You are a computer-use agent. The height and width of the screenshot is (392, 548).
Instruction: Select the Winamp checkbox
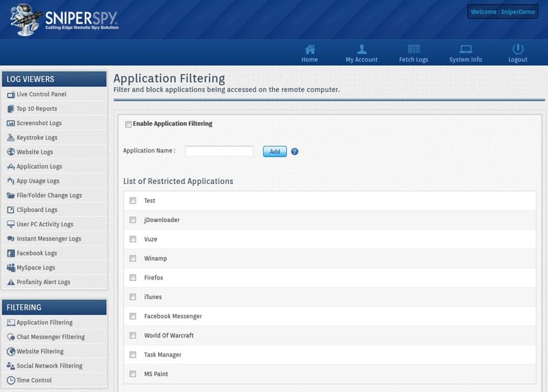tap(133, 258)
